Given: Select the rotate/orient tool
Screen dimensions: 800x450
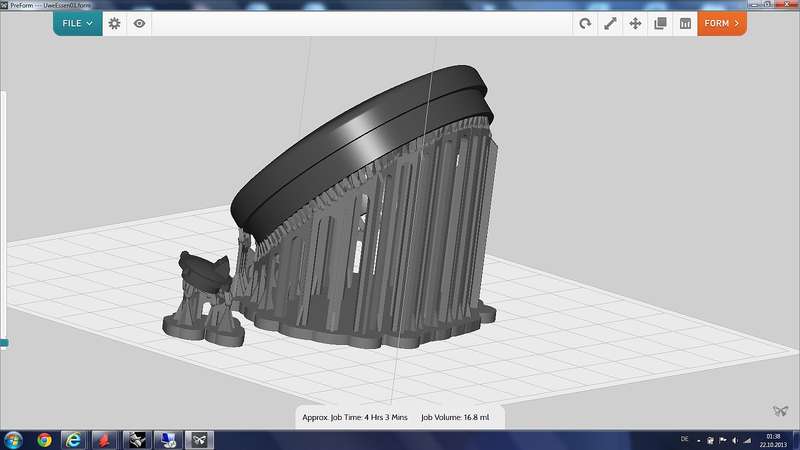Looking at the screenshot, I should click(585, 23).
